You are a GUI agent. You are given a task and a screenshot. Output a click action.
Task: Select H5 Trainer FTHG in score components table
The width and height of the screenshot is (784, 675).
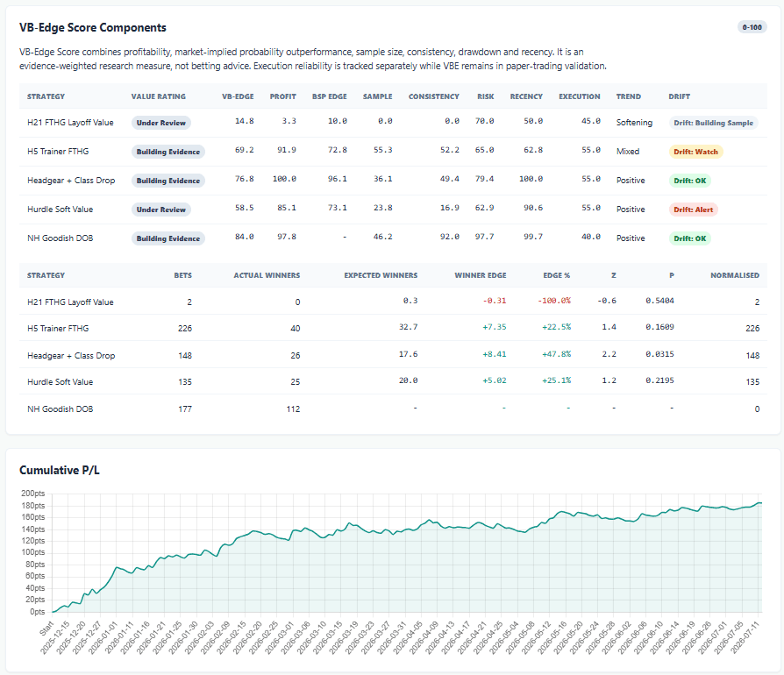(58, 152)
